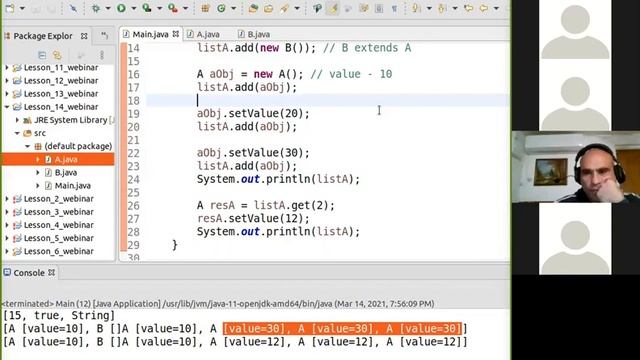Image resolution: width=640 pixels, height=360 pixels.
Task: Click the Coverage run icon
Action: [147, 8]
